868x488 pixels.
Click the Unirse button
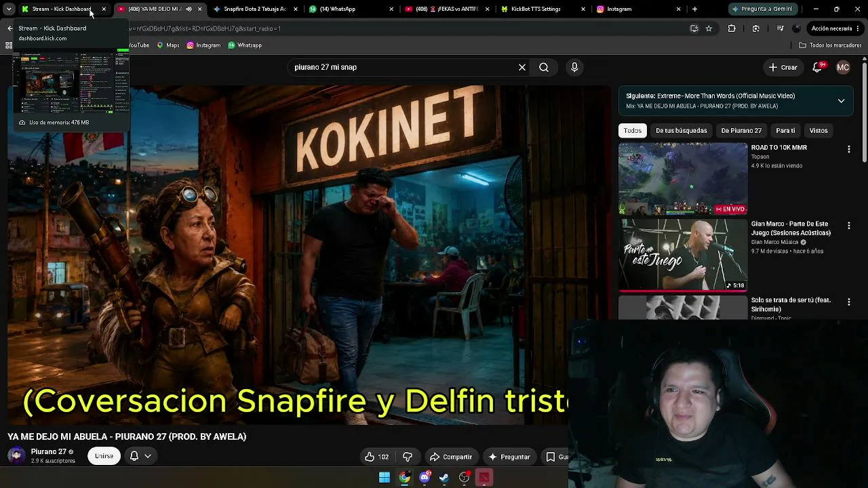(x=104, y=456)
